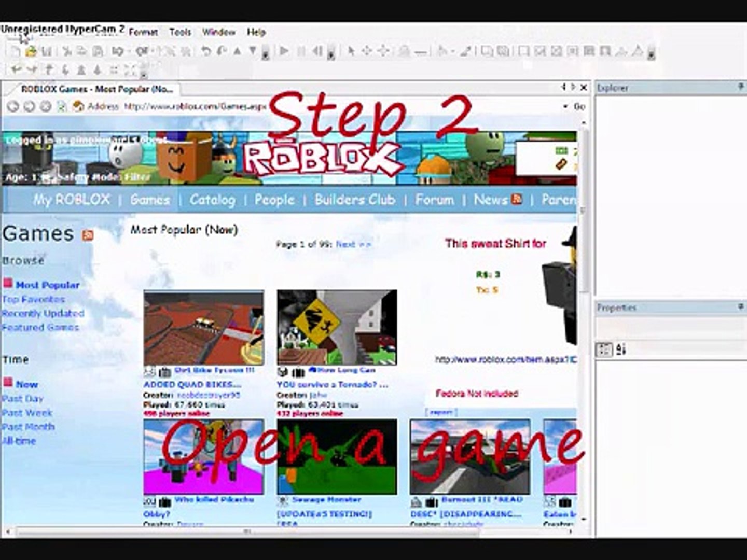Filter games by Past Week
Screen dimensions: 747x560
27,413
